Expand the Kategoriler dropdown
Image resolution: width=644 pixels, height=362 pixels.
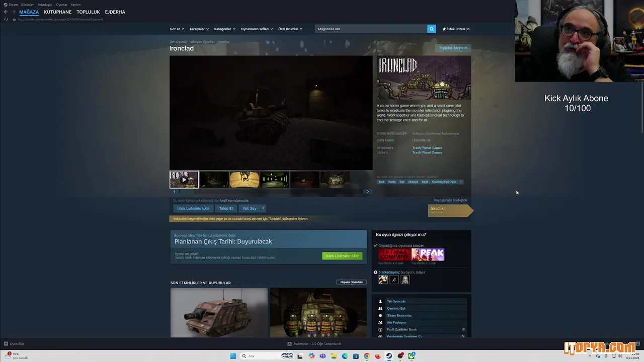224,29
